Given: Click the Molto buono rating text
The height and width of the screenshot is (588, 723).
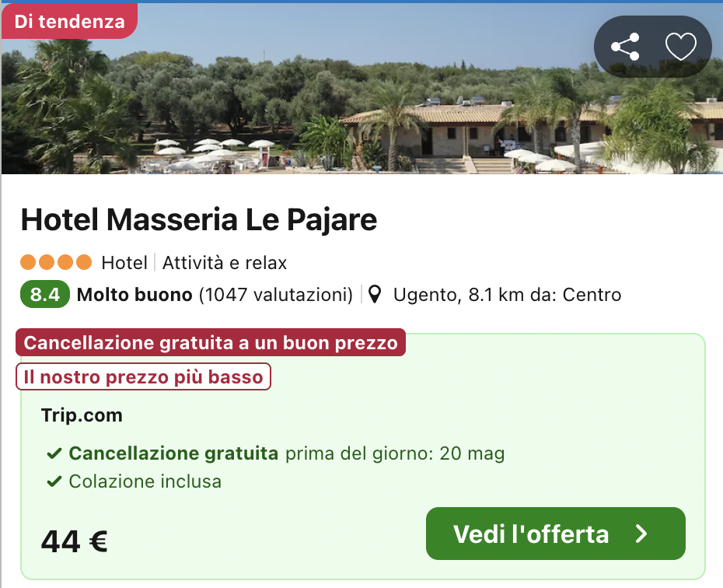Looking at the screenshot, I should 134,296.
